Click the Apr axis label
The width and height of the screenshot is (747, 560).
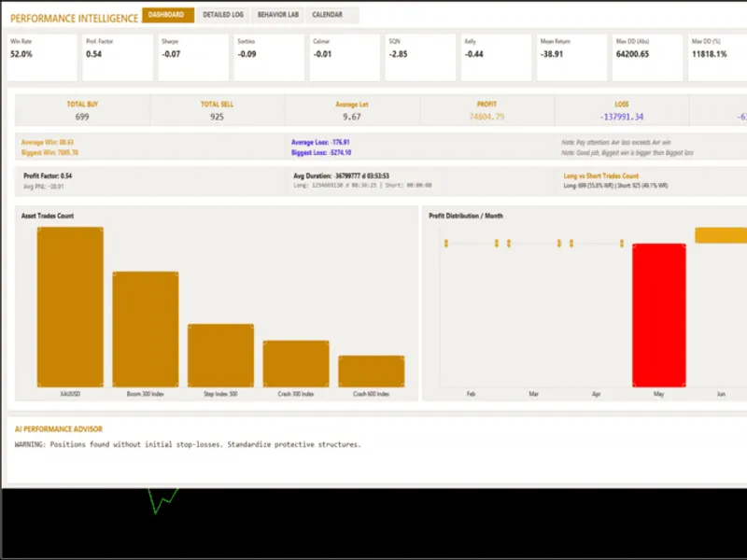[x=596, y=394]
